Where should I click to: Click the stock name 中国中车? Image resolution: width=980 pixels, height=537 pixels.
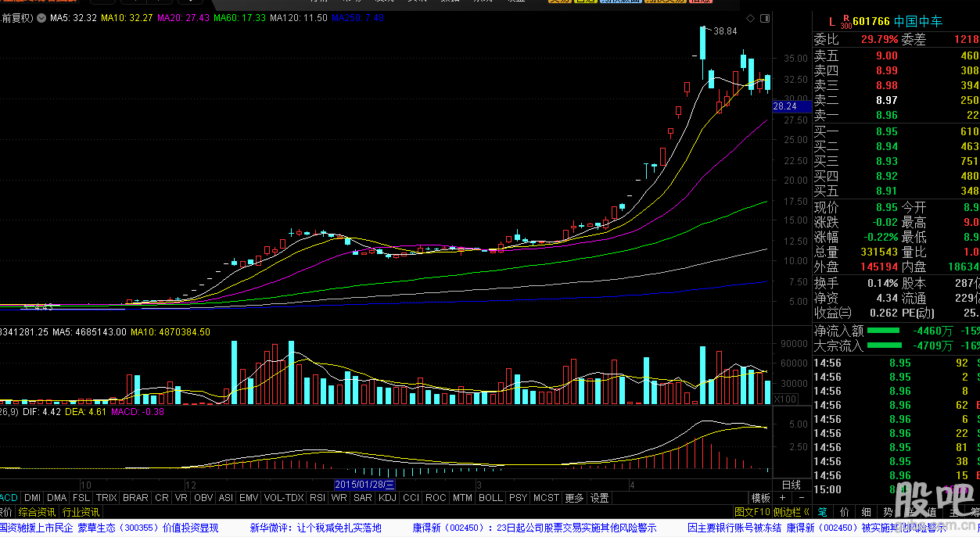coord(919,22)
